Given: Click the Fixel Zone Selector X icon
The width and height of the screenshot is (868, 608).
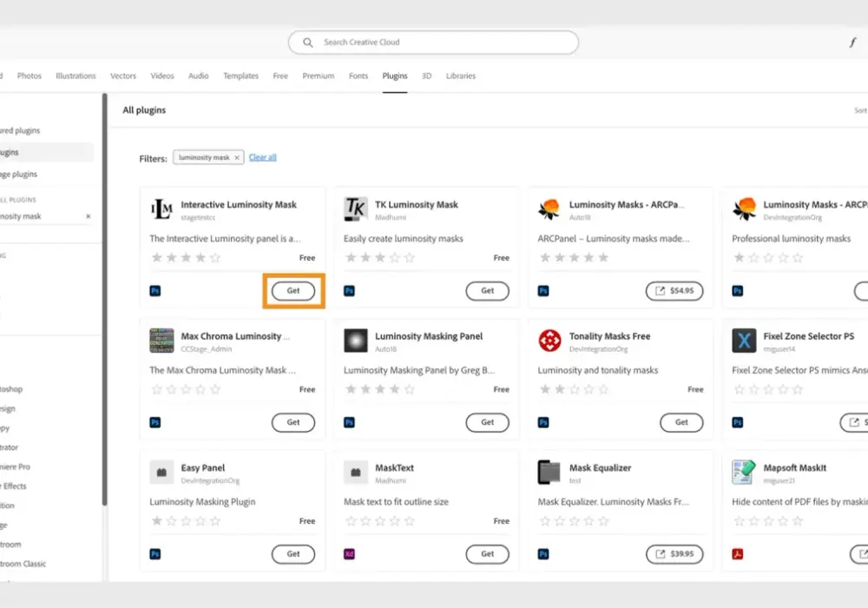Looking at the screenshot, I should pos(744,340).
